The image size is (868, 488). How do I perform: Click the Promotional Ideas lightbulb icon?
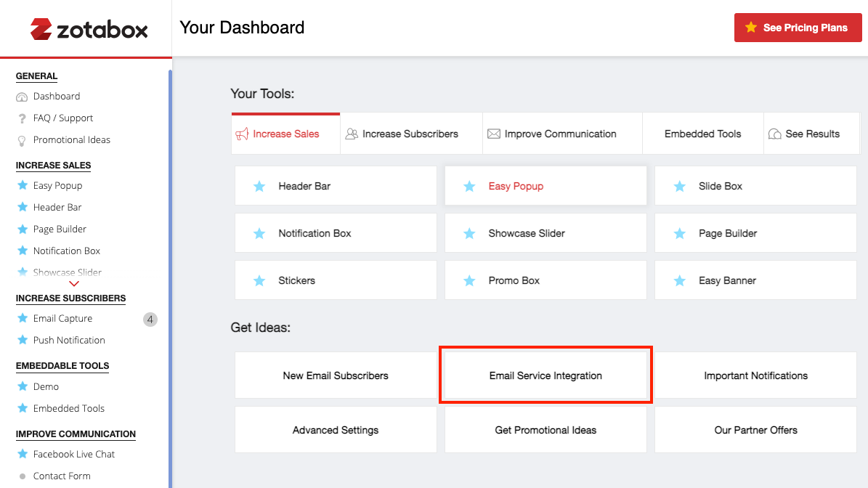[x=22, y=140]
